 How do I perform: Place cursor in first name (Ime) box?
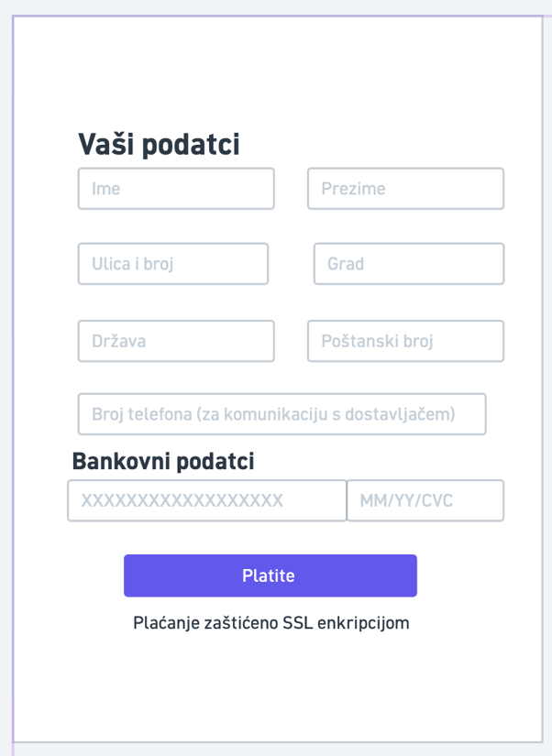176,189
